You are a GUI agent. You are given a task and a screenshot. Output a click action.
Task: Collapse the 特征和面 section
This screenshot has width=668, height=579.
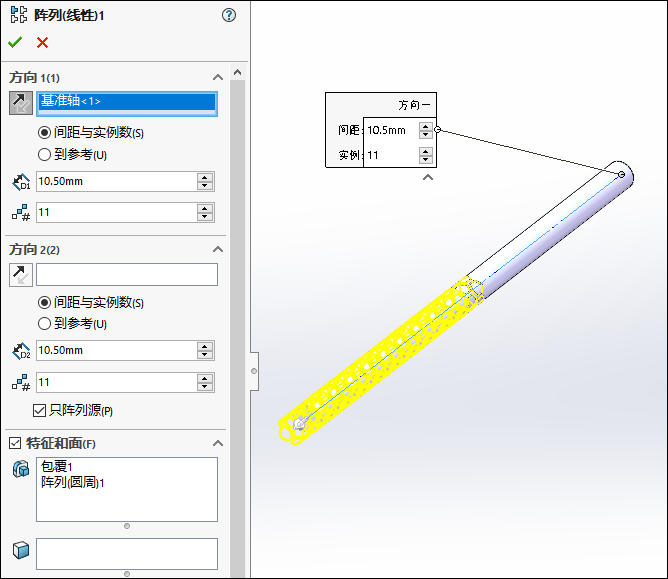(x=218, y=444)
